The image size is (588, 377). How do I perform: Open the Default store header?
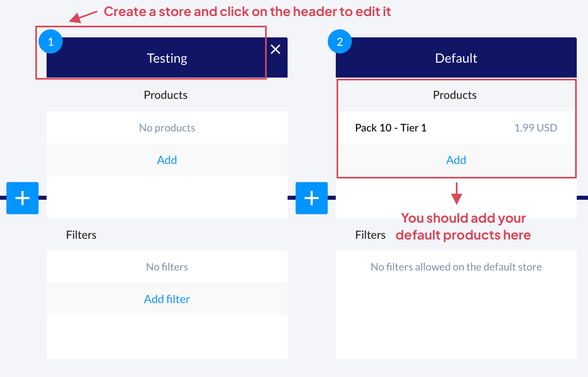click(456, 59)
